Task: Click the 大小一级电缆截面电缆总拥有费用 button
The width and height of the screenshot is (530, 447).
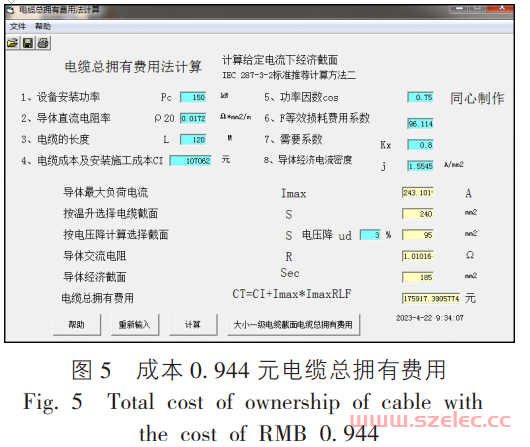Action: [293, 325]
